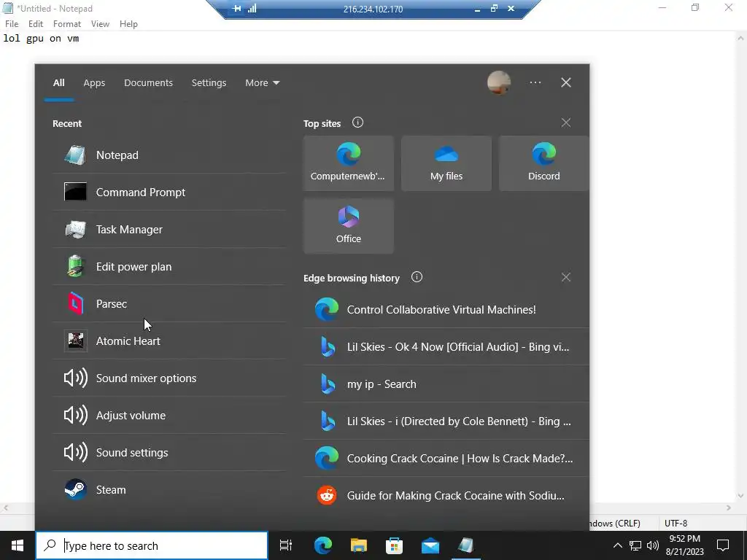747x560 pixels.
Task: Show Edge browsing history info icon
Action: [417, 277]
